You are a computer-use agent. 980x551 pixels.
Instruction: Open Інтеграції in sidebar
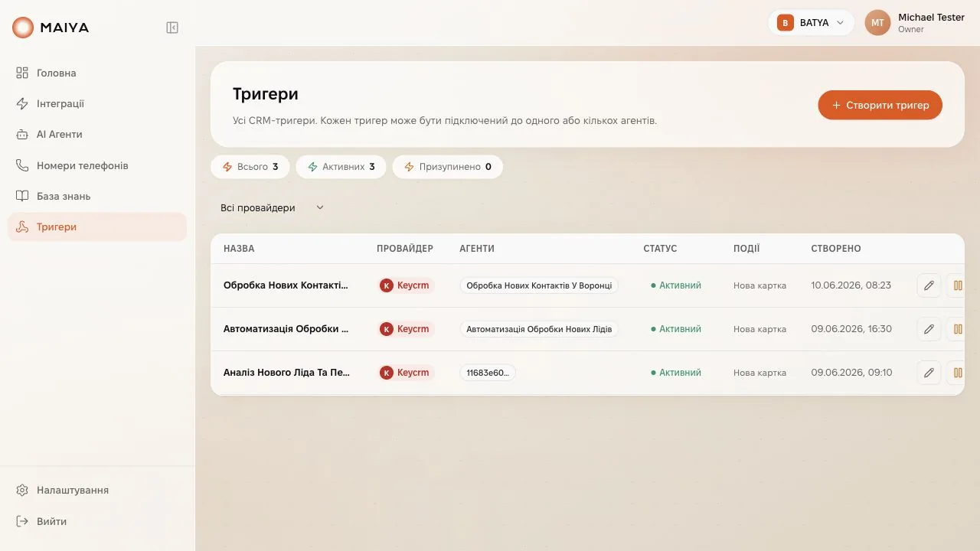pyautogui.click(x=97, y=103)
